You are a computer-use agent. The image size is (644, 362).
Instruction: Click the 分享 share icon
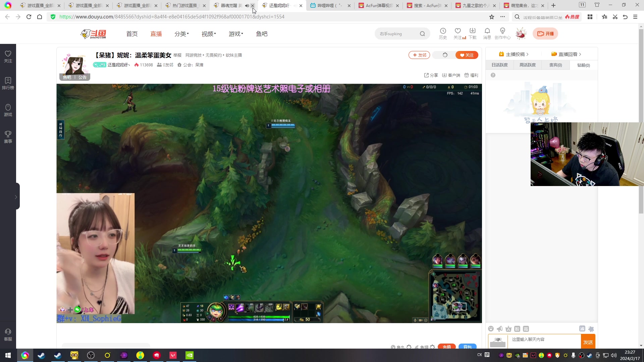[x=431, y=75]
